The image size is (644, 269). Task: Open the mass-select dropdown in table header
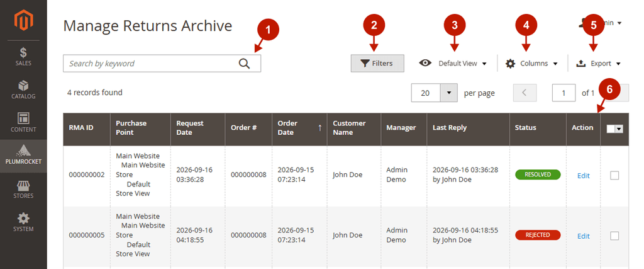pos(615,129)
